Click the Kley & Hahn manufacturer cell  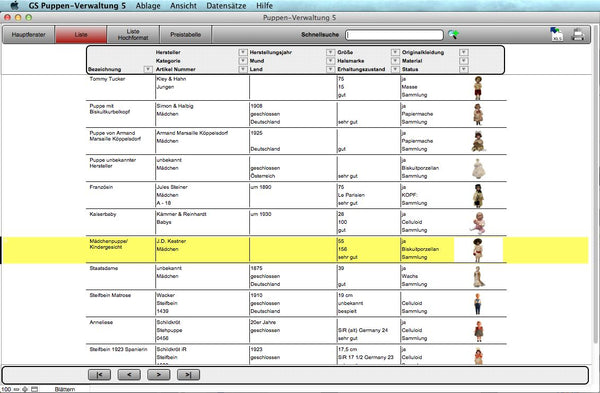(171, 79)
